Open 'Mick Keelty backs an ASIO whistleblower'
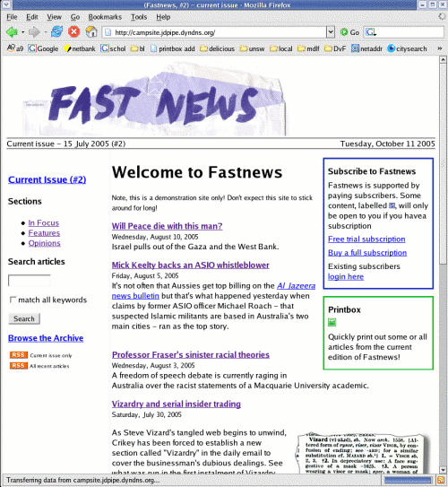The image size is (448, 487). click(x=191, y=265)
